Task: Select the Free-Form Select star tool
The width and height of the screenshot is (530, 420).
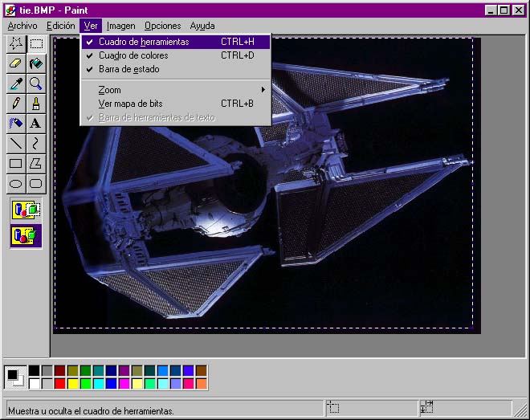Action: tap(16, 43)
